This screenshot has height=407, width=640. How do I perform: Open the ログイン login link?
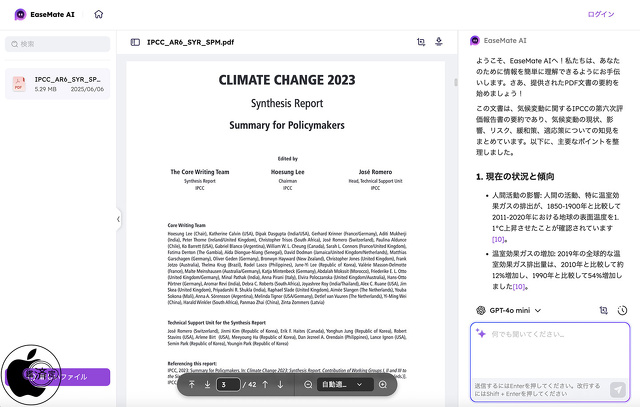click(x=601, y=14)
